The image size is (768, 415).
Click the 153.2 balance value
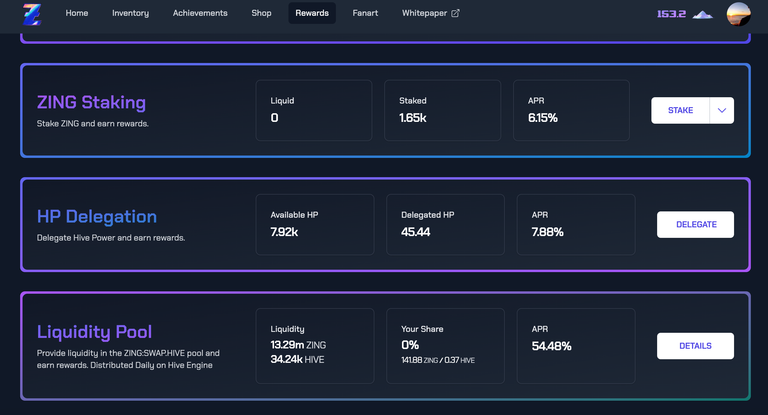[671, 14]
